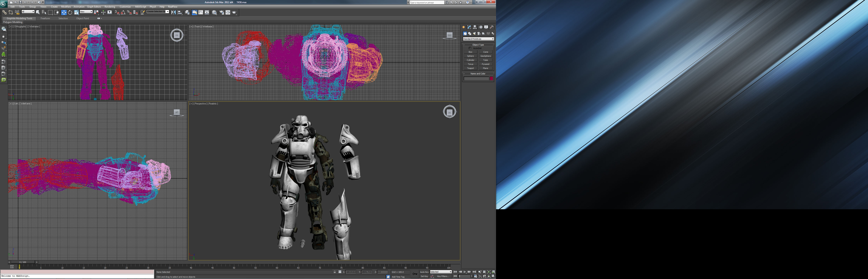Click the Box primitive button
The height and width of the screenshot is (279, 868).
coord(470,52)
